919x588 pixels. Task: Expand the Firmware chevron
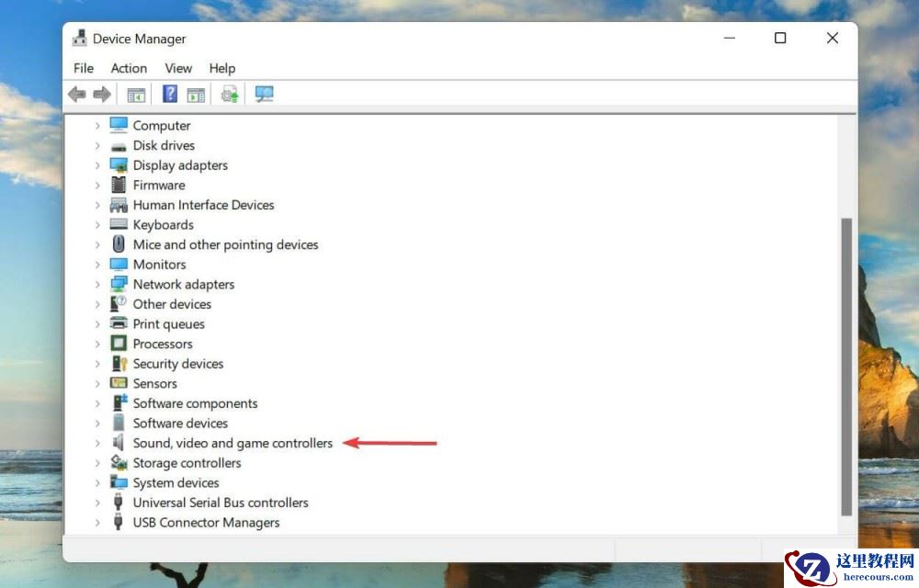coord(97,185)
